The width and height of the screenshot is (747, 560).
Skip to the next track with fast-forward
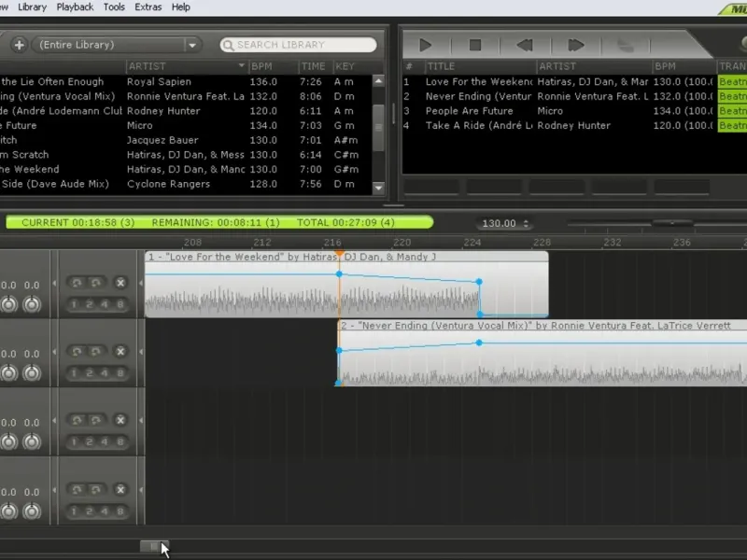point(576,44)
